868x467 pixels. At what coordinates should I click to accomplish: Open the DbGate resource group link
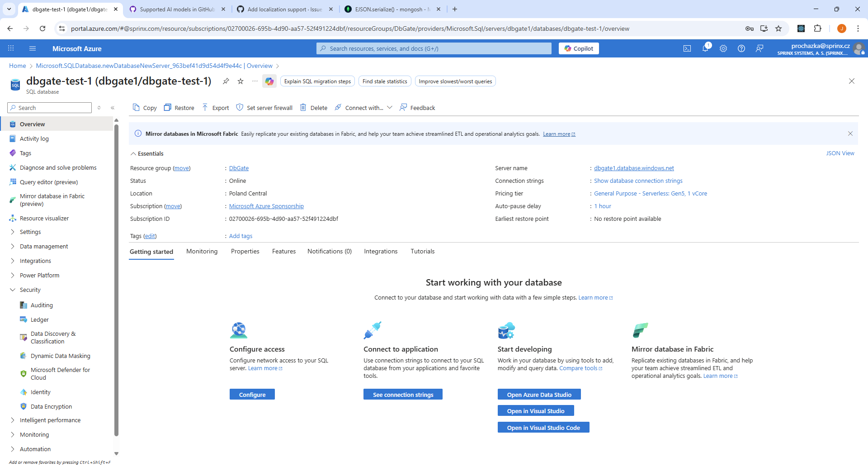coord(239,168)
